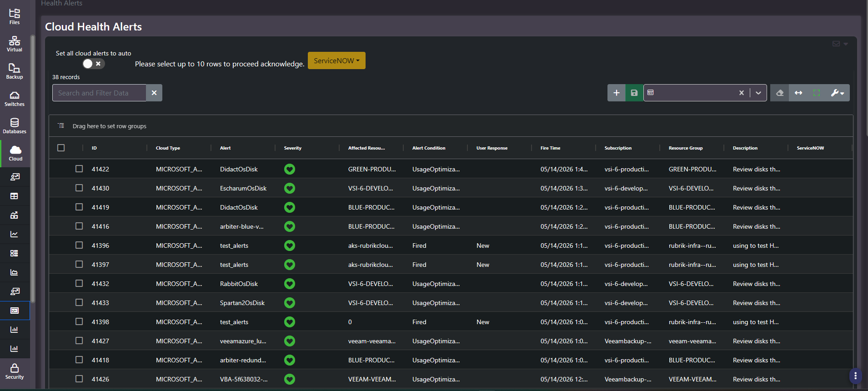Click the severity heart icon for alert 41396
This screenshot has height=391, width=868.
pyautogui.click(x=290, y=246)
